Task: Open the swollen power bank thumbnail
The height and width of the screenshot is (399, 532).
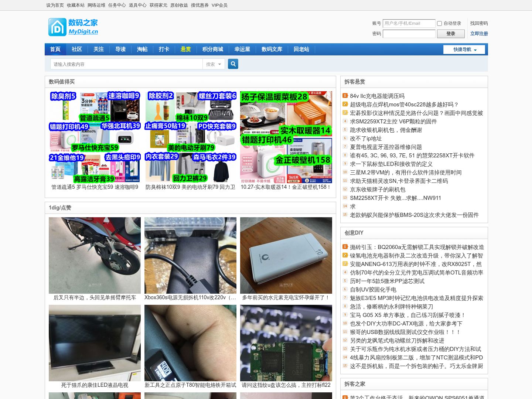Action: tap(286, 255)
